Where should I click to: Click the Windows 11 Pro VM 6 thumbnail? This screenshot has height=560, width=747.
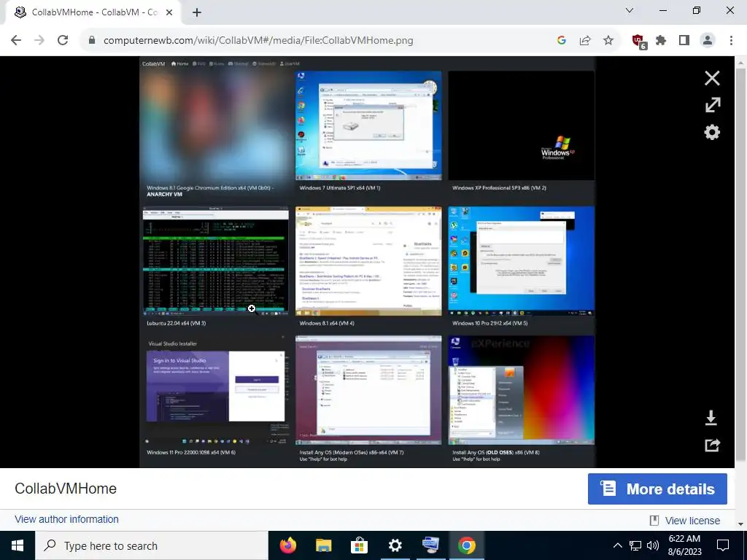point(216,390)
